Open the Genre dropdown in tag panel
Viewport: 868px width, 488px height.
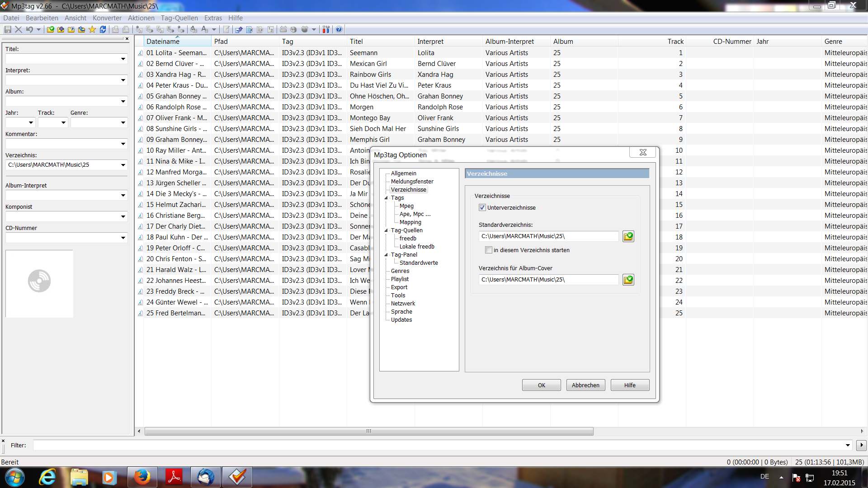tap(123, 122)
